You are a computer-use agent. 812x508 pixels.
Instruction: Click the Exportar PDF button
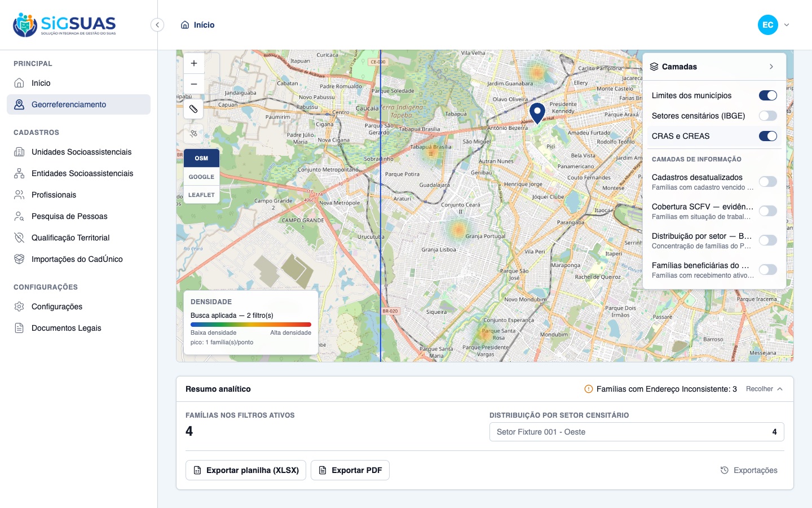pyautogui.click(x=350, y=470)
